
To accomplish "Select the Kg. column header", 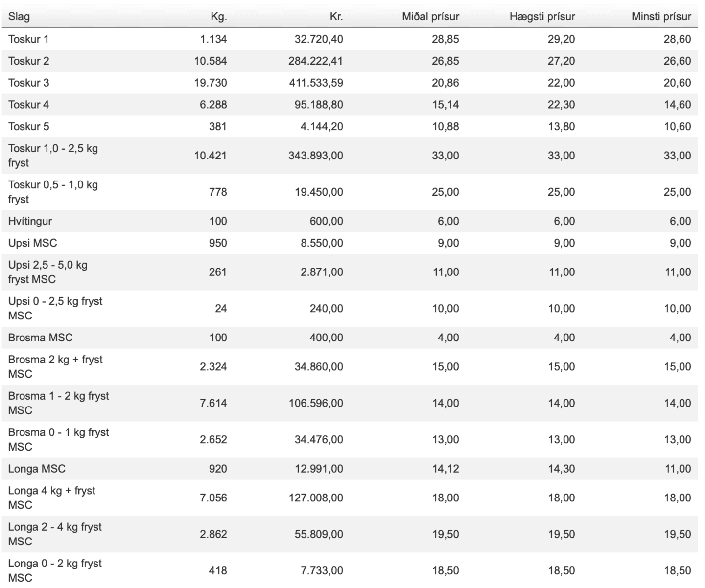I will point(219,17).
